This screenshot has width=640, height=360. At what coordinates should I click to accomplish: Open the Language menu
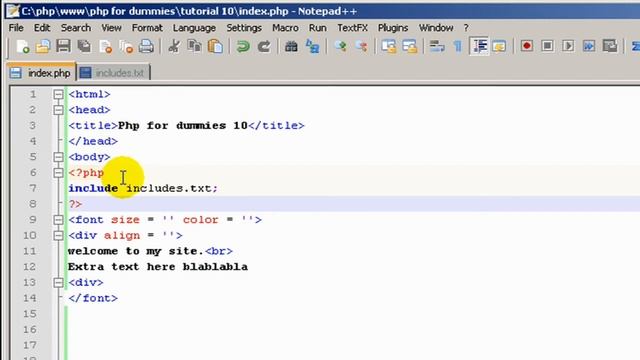(x=194, y=28)
